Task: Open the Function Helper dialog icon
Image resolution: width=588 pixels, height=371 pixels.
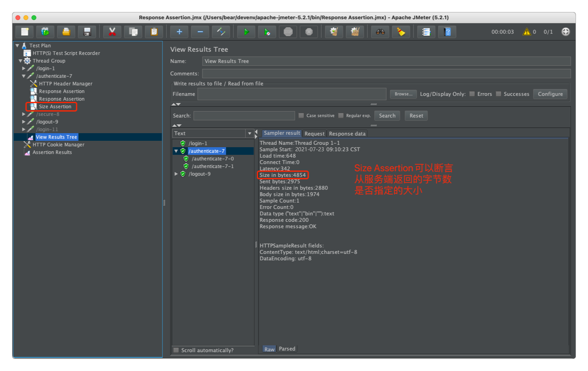Action: click(426, 32)
